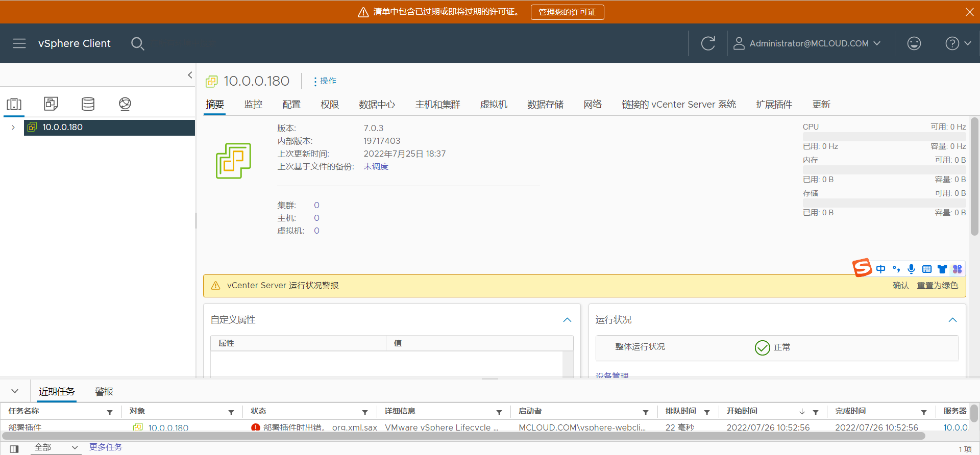Open the 数据中心 tab
The width and height of the screenshot is (980, 455).
coord(377,105)
